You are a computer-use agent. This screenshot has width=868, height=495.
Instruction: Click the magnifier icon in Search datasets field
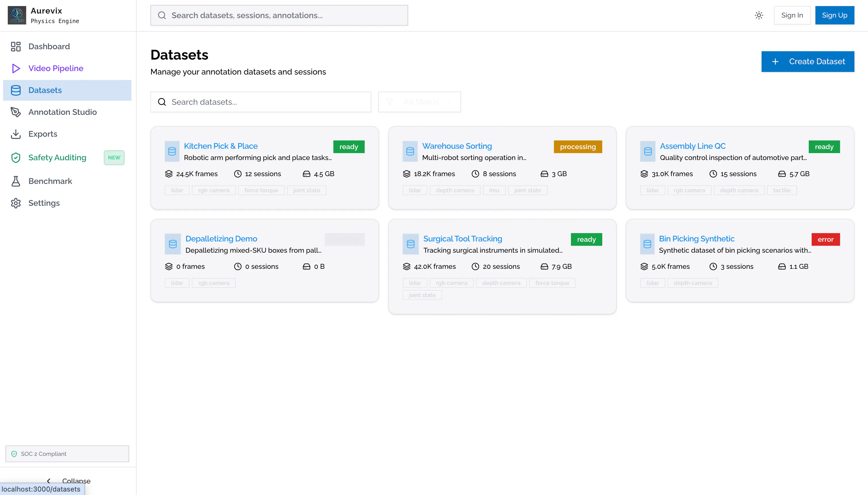[x=162, y=102]
